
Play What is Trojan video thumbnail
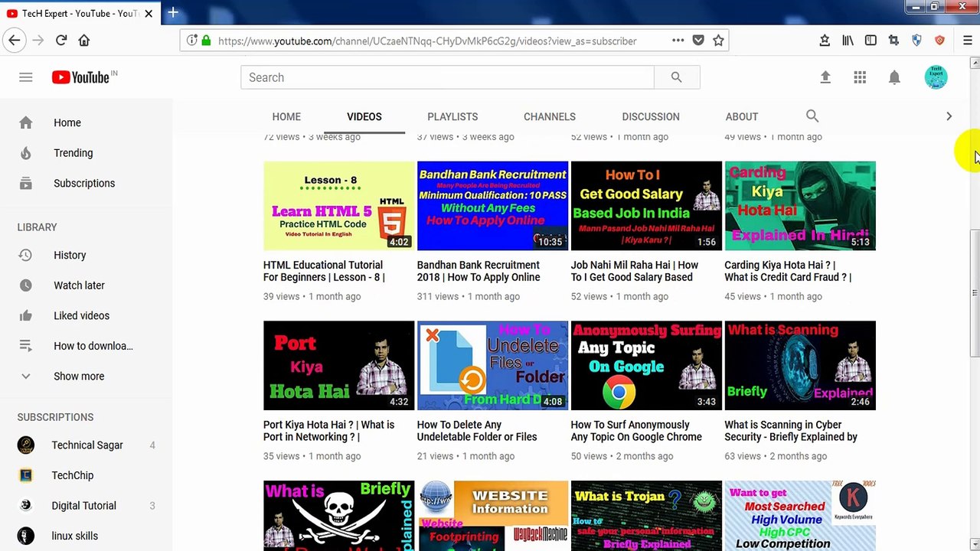(646, 516)
